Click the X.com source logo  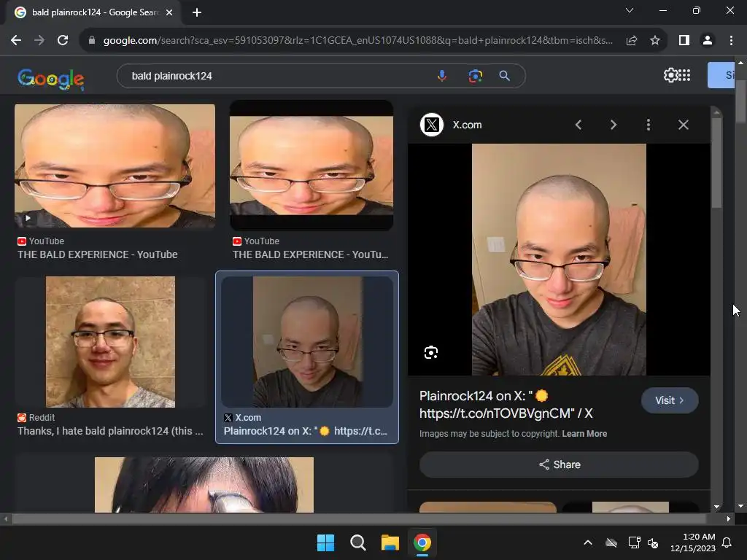tap(432, 125)
